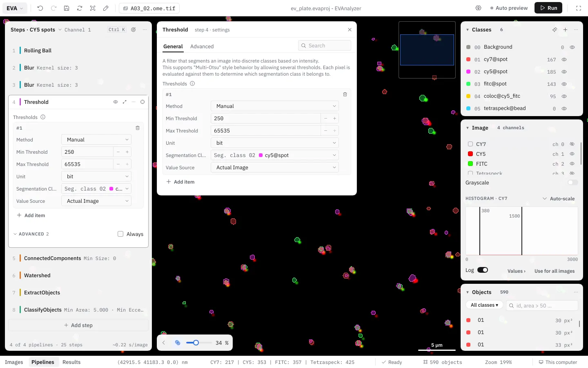Viewport: 588px width, 368px height.
Task: Click the sparkle icon in the Classes panel
Action: [x=555, y=29]
